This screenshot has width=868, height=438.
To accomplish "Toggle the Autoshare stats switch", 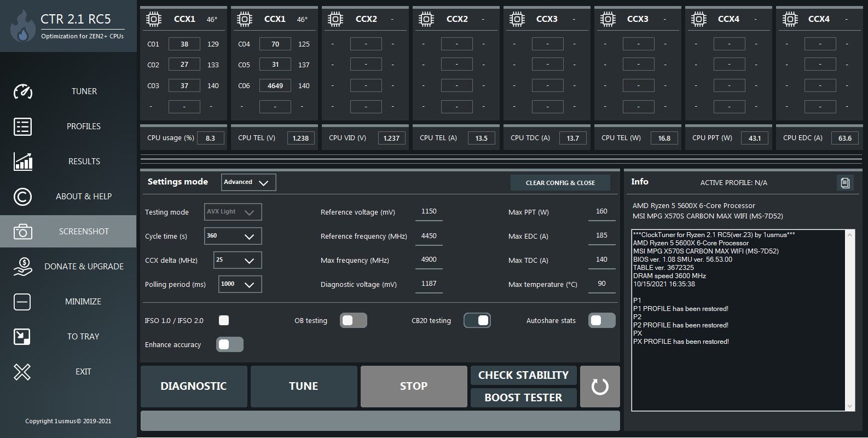I will [x=602, y=321].
